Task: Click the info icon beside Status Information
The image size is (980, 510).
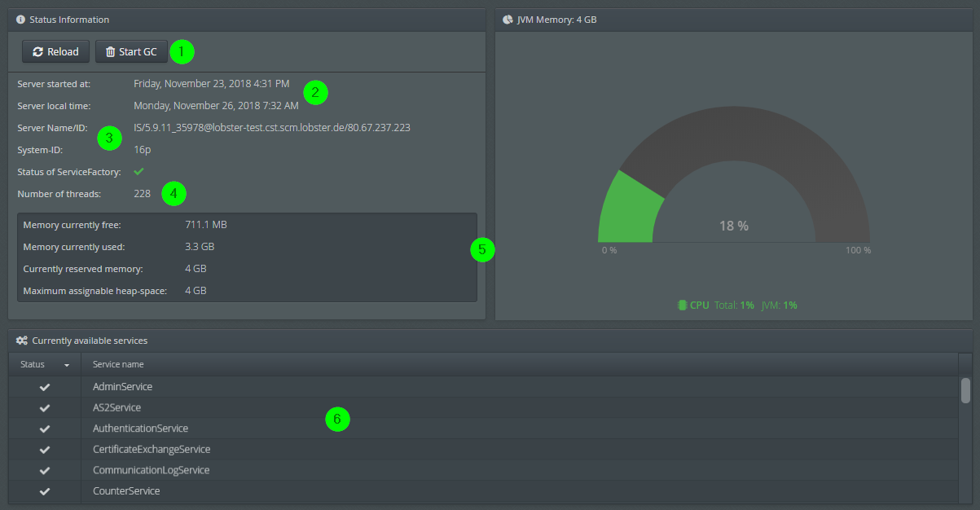Action: coord(20,20)
